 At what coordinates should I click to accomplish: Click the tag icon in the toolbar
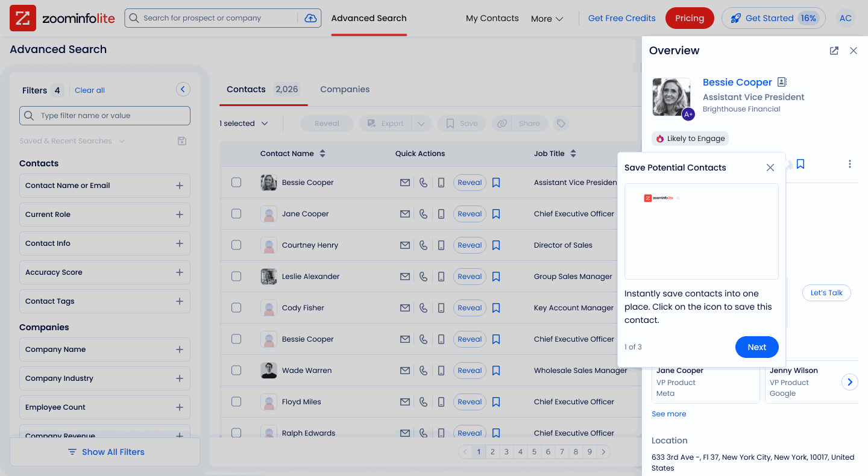tap(561, 124)
